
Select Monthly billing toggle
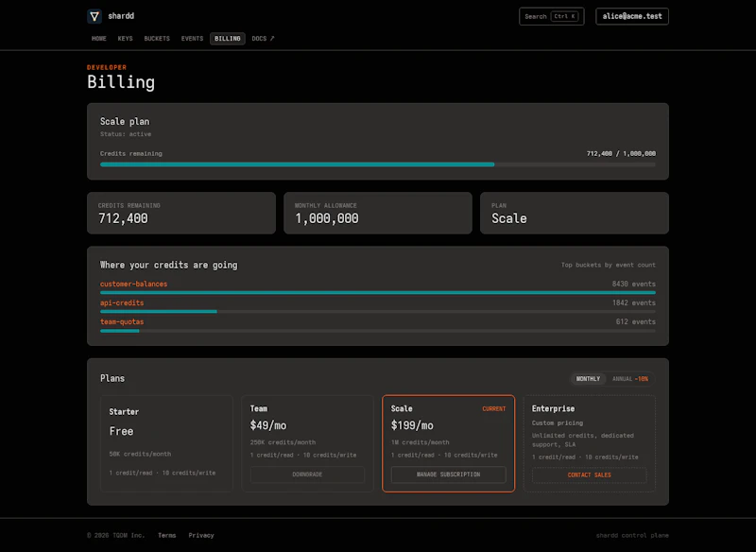point(588,379)
